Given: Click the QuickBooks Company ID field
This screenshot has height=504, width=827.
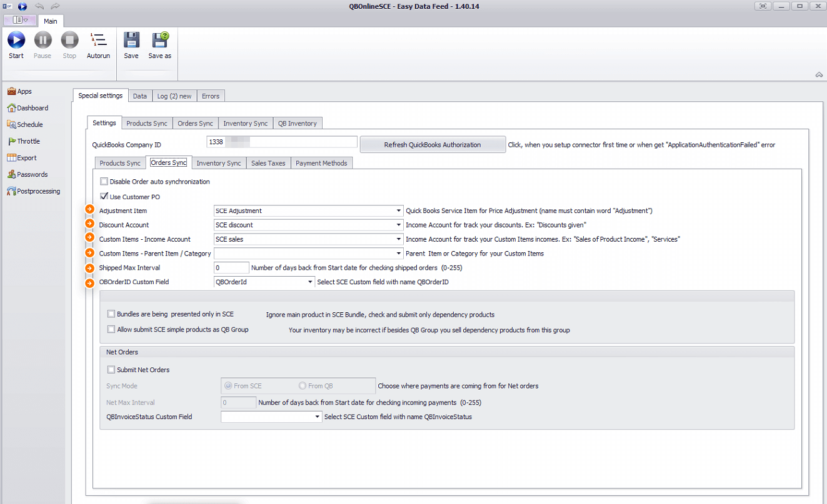Looking at the screenshot, I should 281,142.
